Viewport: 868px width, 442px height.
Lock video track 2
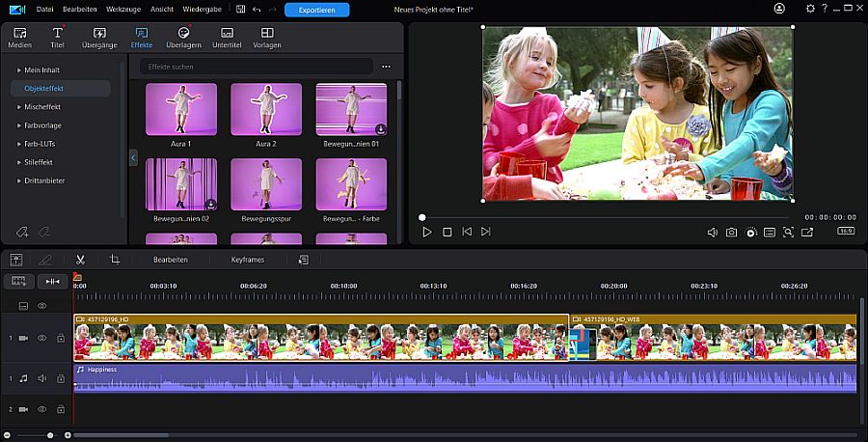pyautogui.click(x=60, y=410)
